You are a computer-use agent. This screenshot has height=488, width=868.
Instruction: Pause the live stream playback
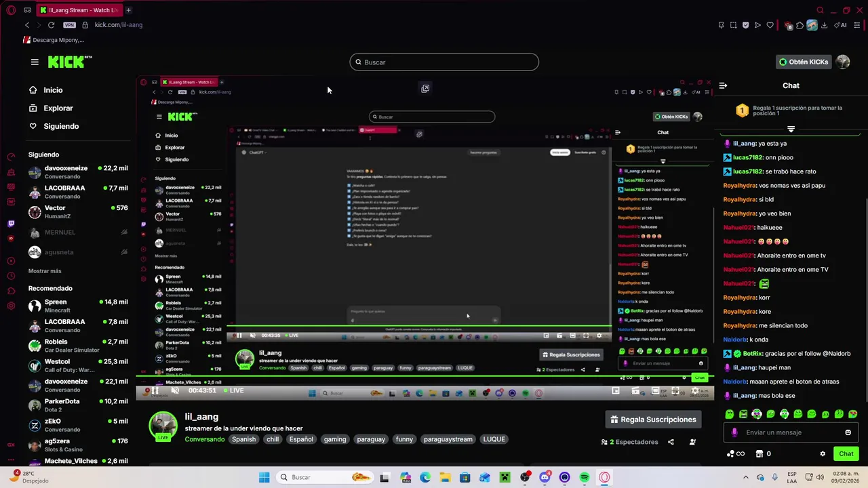point(155,390)
